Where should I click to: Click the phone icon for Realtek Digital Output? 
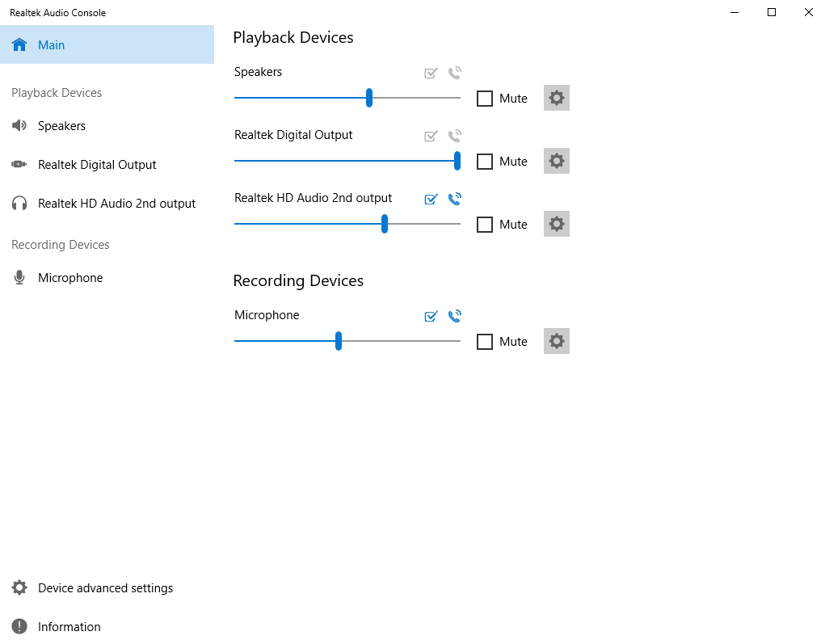click(455, 136)
